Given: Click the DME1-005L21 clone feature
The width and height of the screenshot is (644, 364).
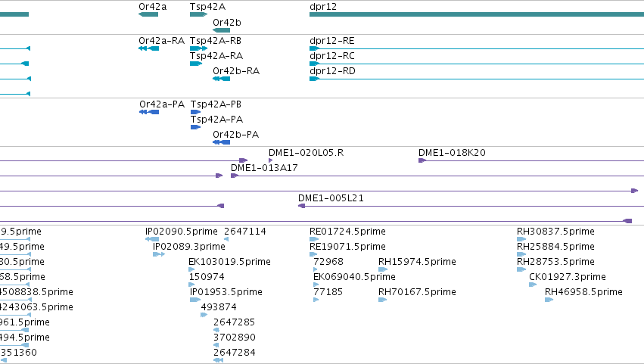Looking at the screenshot, I should 471,206.
